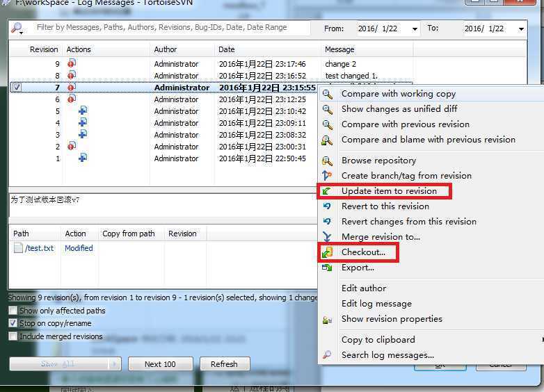
Task: Click the test.txt file icon
Action: [18, 248]
